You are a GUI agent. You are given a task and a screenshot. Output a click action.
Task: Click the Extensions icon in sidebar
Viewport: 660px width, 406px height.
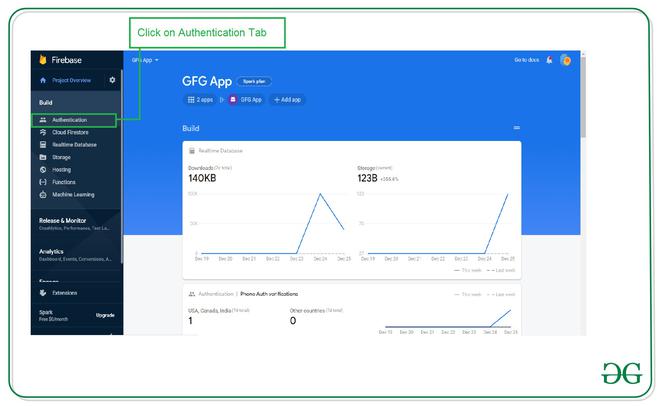point(43,292)
